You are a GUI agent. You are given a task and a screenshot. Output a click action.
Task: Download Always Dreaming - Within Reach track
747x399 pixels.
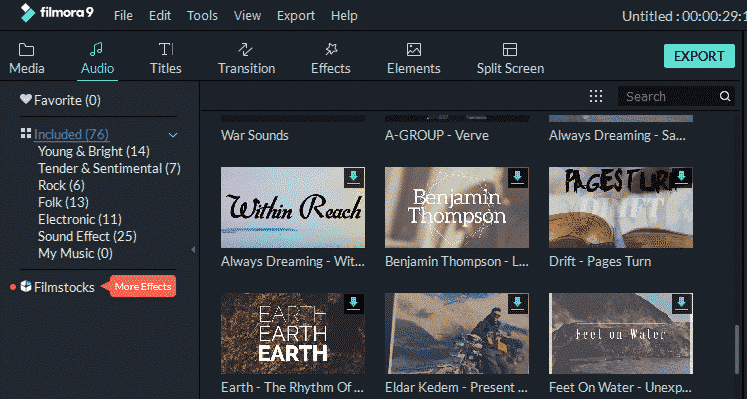click(354, 177)
